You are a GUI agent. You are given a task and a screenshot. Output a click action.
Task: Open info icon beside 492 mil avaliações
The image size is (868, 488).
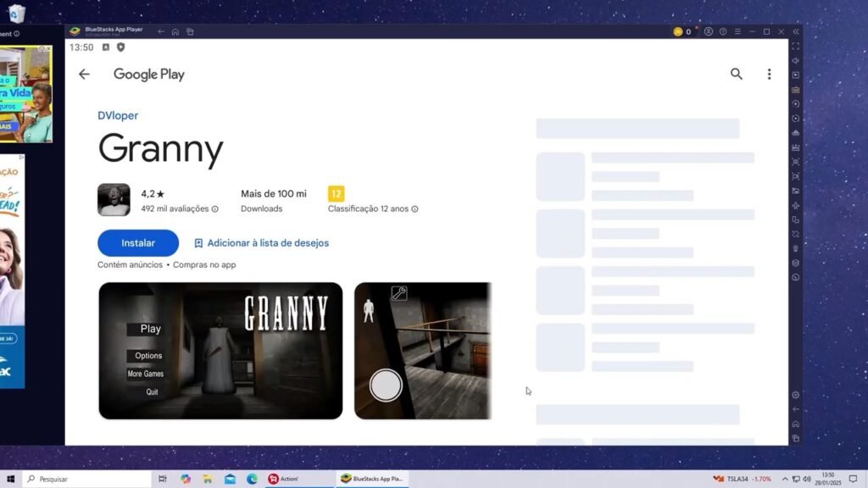pyautogui.click(x=214, y=209)
